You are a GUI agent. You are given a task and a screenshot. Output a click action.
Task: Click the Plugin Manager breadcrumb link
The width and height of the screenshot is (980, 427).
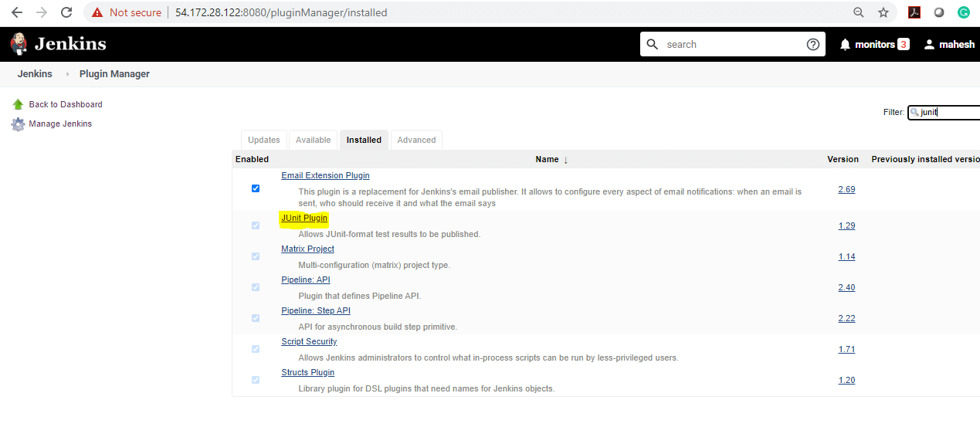tap(114, 74)
